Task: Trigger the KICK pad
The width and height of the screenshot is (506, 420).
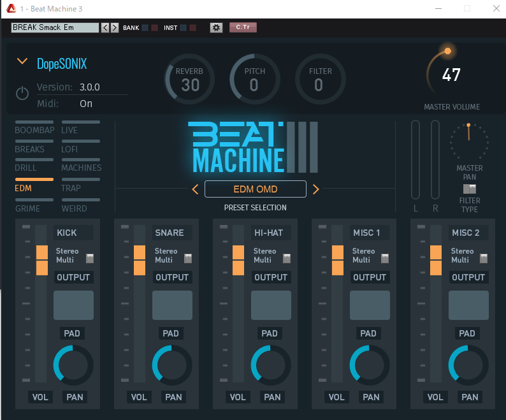Action: (x=73, y=305)
